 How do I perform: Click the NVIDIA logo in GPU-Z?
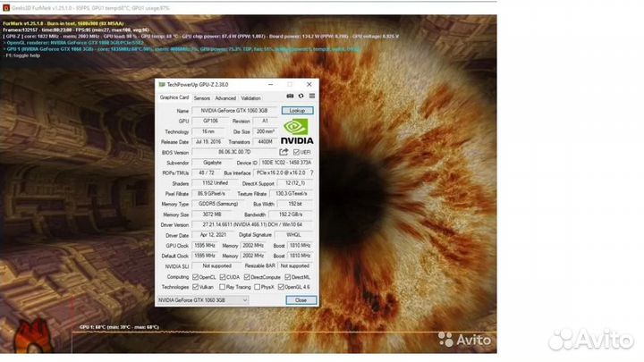tap(297, 131)
